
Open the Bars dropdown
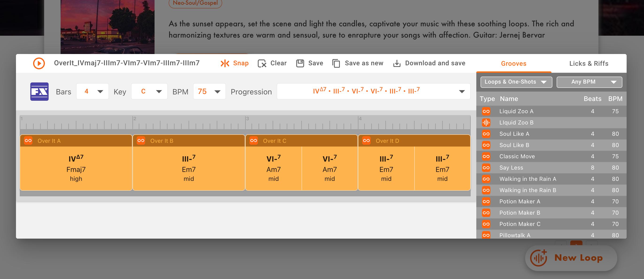coord(92,92)
